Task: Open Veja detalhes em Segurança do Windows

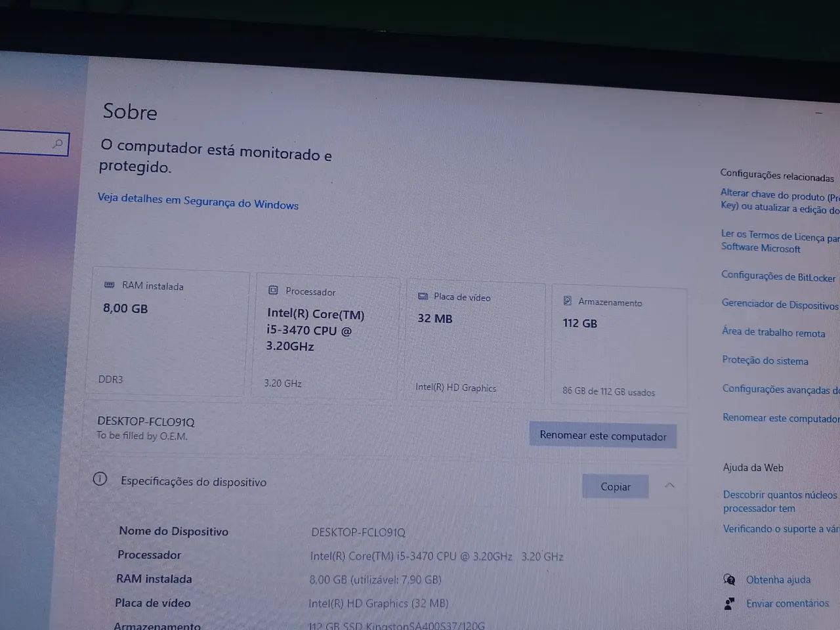Action: 198,201
